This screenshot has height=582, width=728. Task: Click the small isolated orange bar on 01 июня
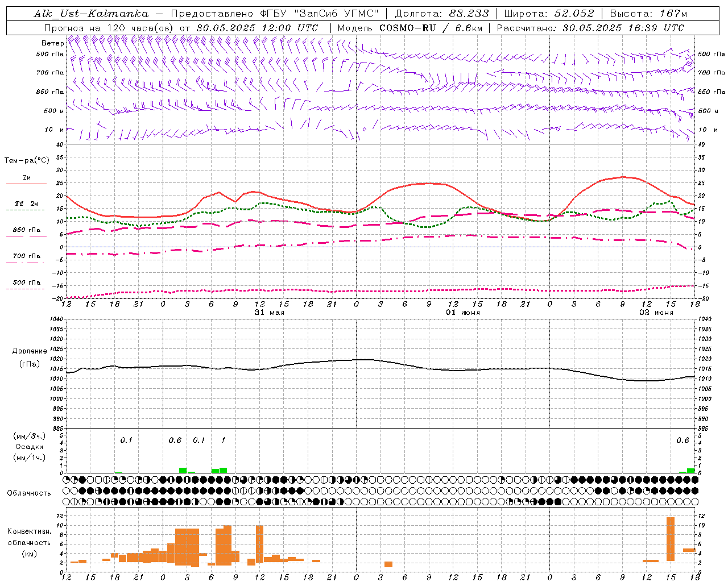click(x=388, y=564)
